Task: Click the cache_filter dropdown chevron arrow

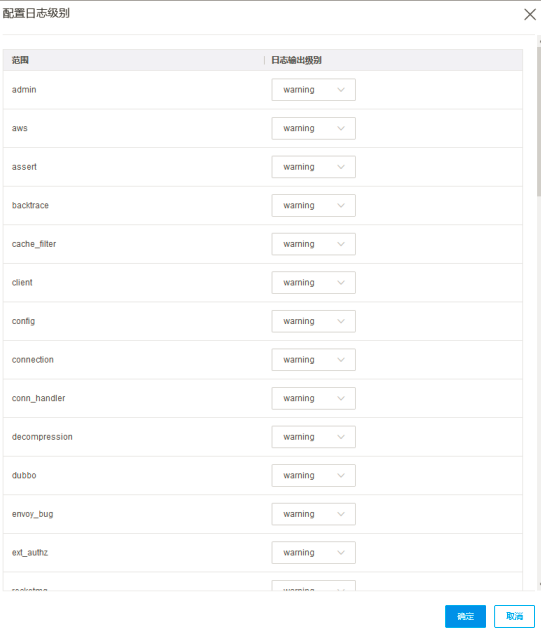Action: 341,244
